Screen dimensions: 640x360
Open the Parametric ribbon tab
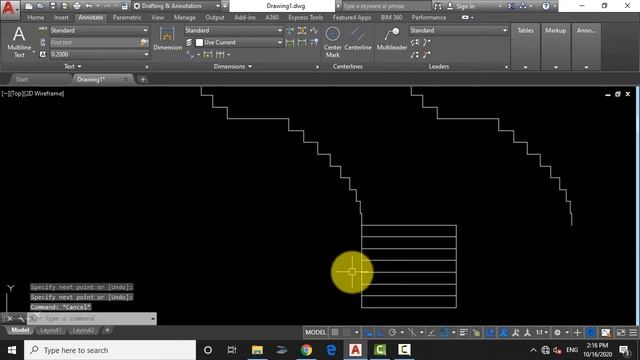(127, 18)
